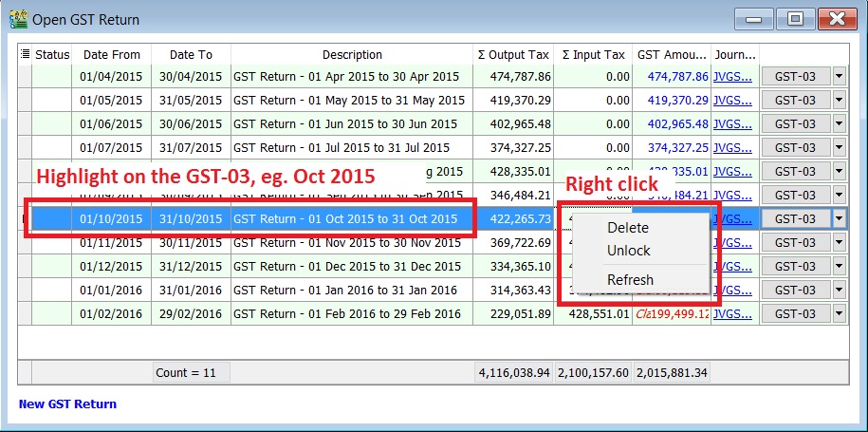Image resolution: width=868 pixels, height=432 pixels.
Task: Sort by the Date From column header
Action: (x=111, y=55)
